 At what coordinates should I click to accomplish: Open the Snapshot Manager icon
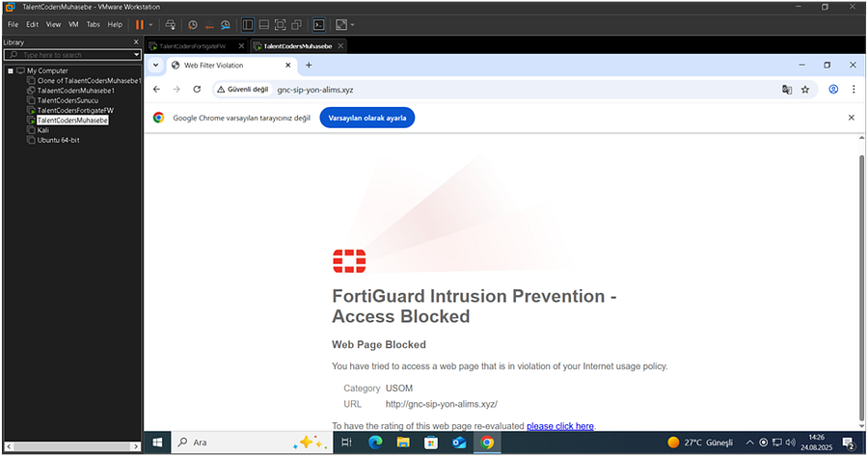click(226, 24)
